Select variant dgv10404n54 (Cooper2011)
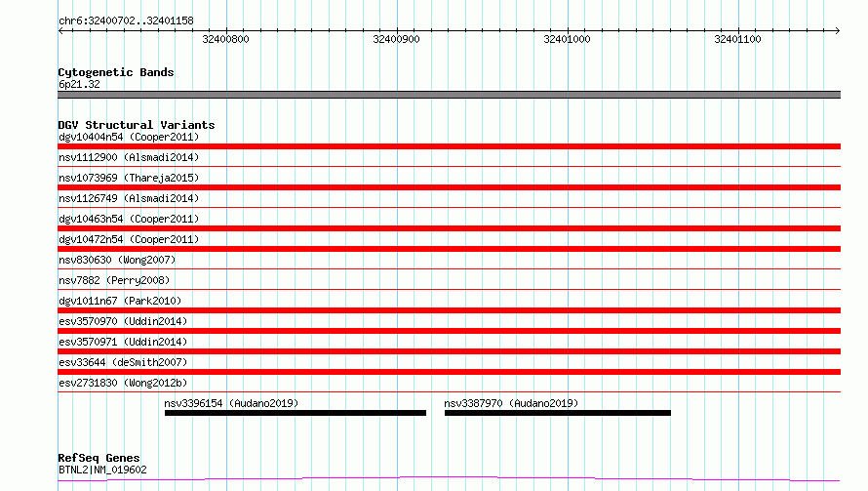Image resolution: width=868 pixels, height=491 pixels. point(129,137)
